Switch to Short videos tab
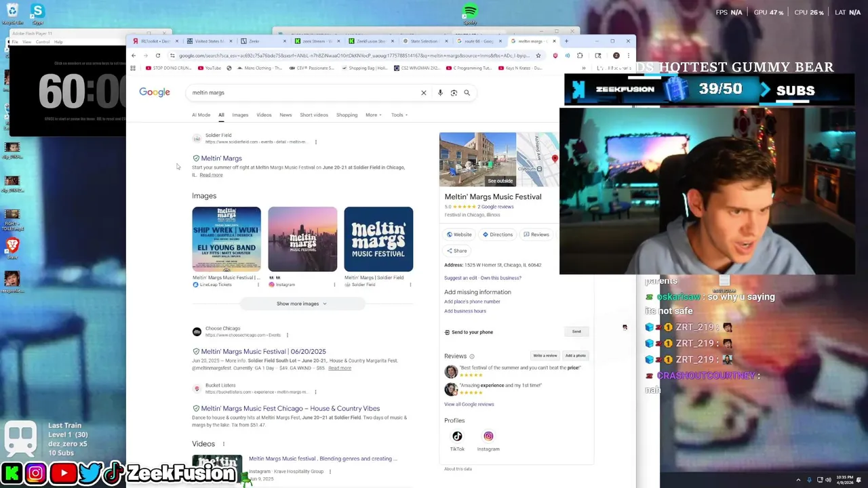 (314, 115)
